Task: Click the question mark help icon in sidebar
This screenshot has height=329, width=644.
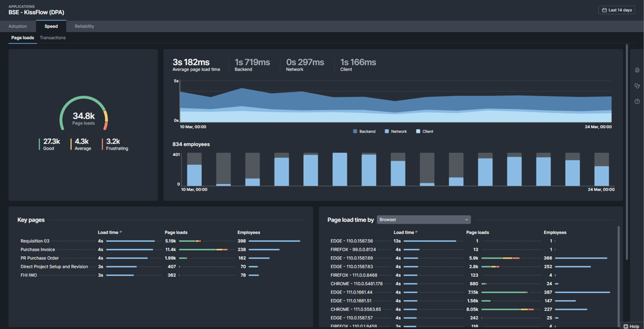Action: 637,102
